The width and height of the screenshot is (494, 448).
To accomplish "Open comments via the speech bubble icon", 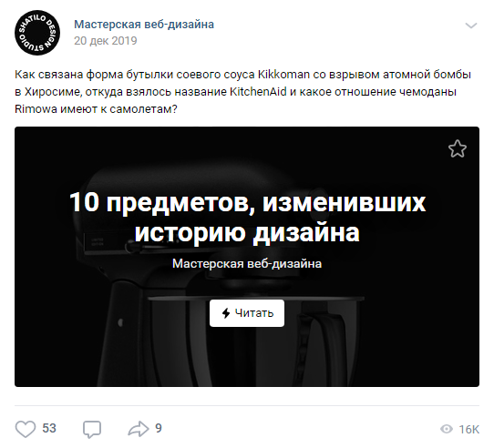I will click(92, 430).
